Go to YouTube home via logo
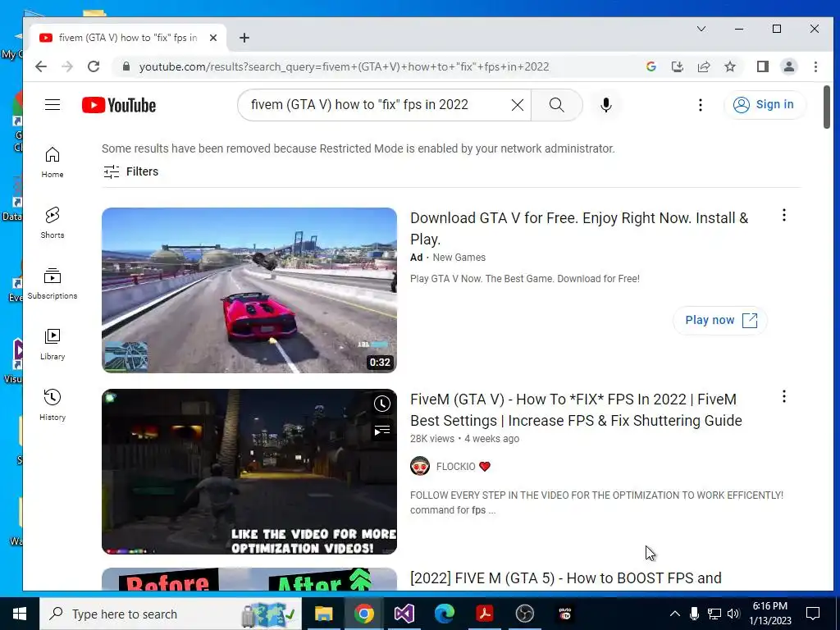This screenshot has height=630, width=840. [119, 105]
